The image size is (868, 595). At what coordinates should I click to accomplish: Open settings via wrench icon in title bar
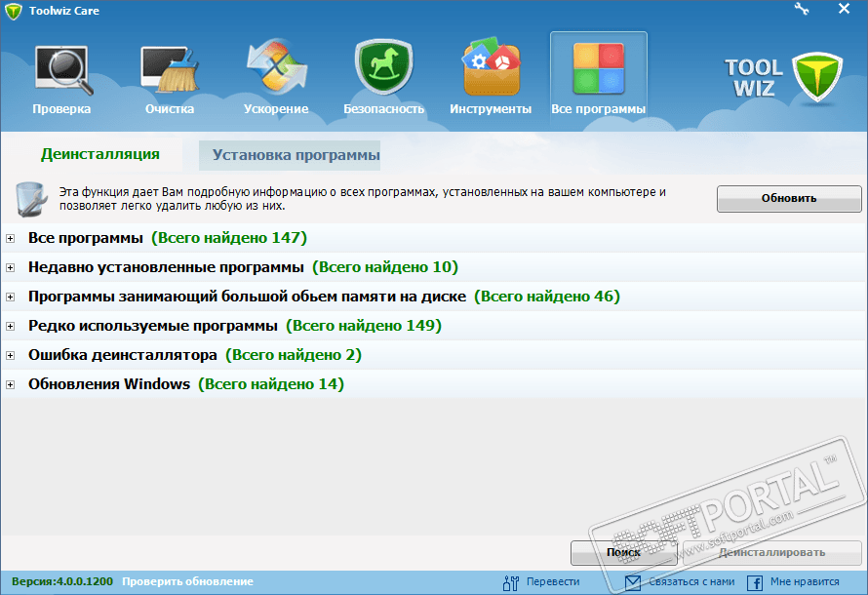click(x=801, y=9)
